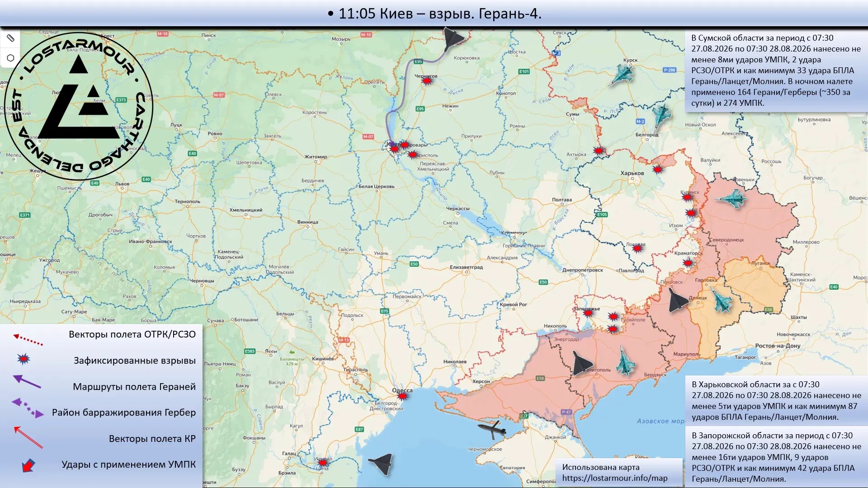Click the city label 'Хмельницкий'
The height and width of the screenshot is (488, 868).
click(x=246, y=210)
